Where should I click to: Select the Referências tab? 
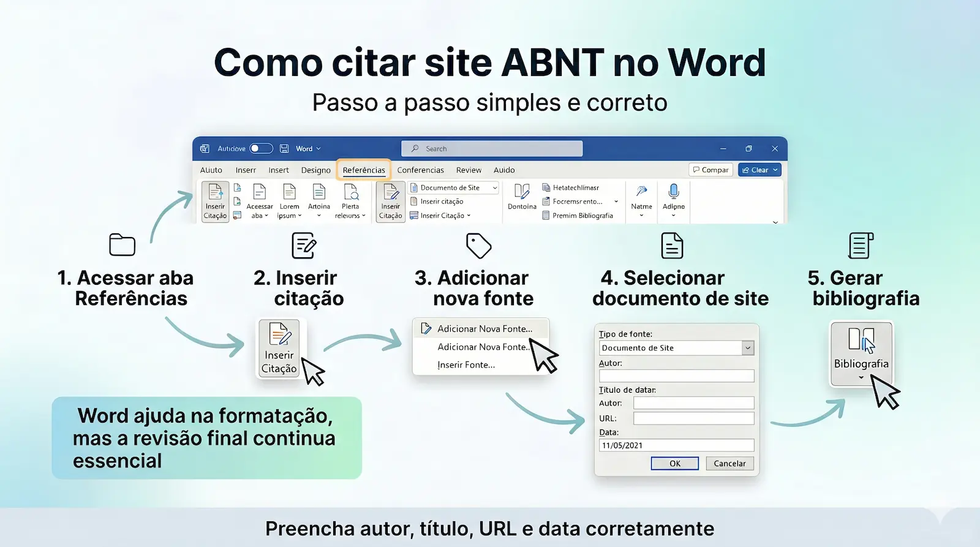(x=364, y=170)
